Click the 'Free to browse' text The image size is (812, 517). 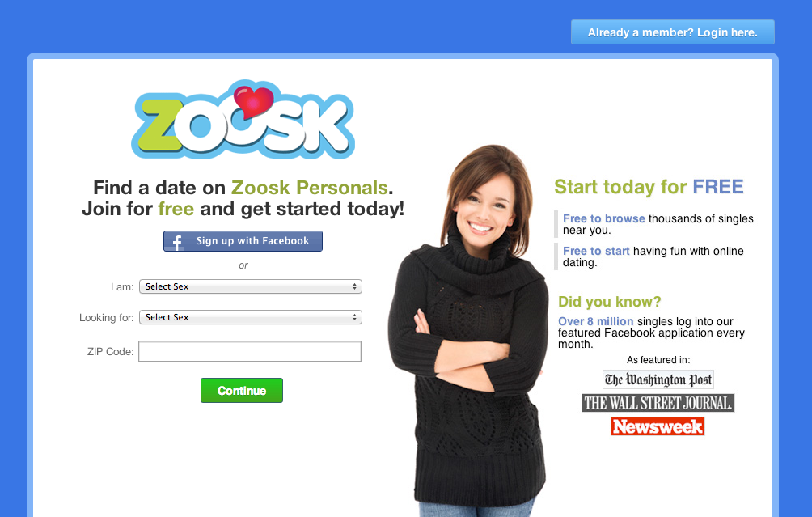604,218
